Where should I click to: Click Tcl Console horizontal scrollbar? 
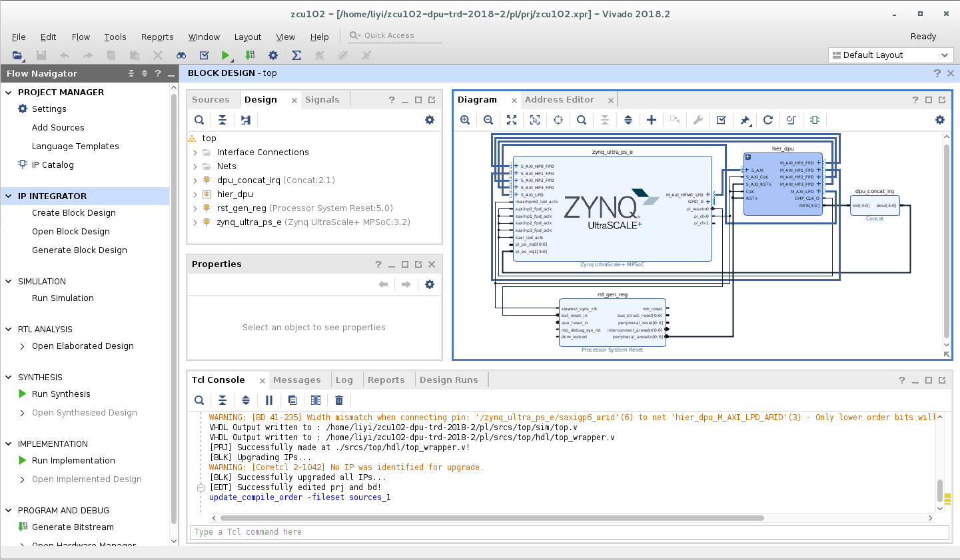(492, 518)
